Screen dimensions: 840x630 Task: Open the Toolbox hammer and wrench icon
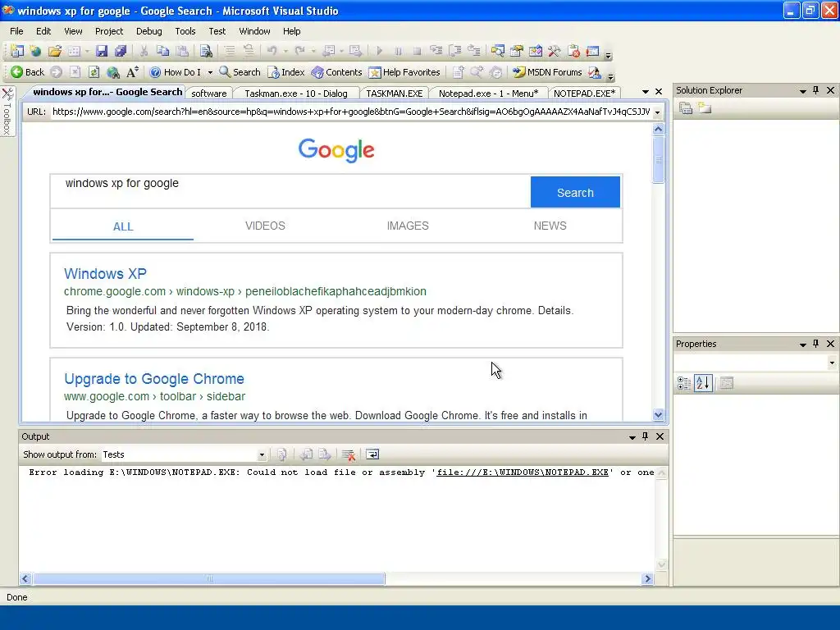(x=555, y=51)
